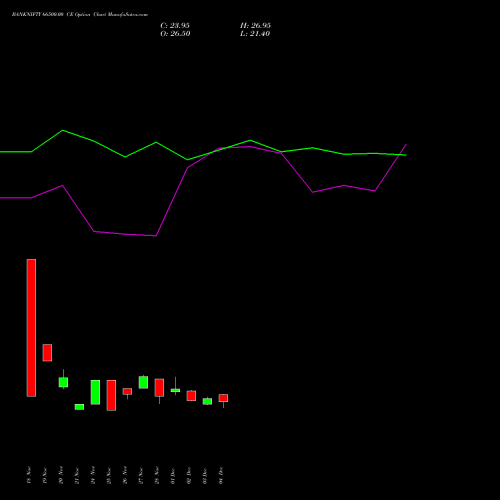Click the red candle for 02 Dec
This screenshot has height=500, width=500.
pos(191,396)
